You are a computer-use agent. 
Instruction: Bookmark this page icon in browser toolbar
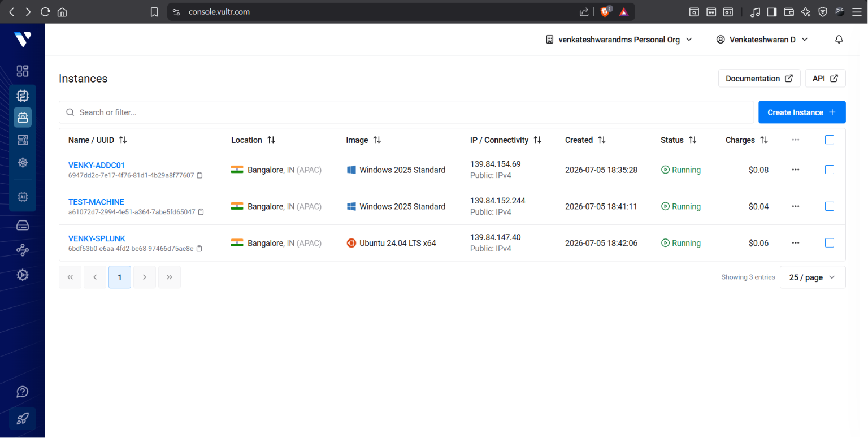coord(154,12)
